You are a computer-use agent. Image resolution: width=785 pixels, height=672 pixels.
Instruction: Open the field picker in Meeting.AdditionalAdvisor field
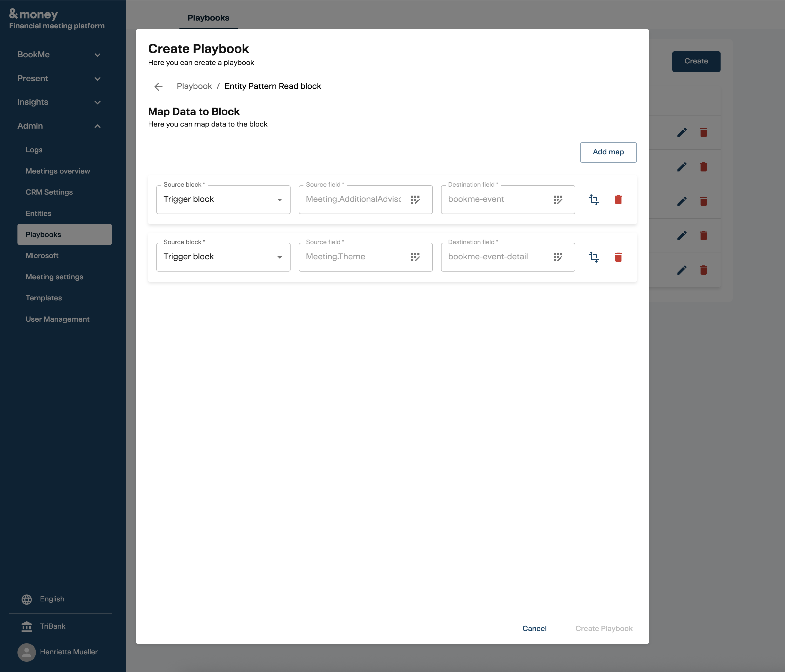[416, 200]
